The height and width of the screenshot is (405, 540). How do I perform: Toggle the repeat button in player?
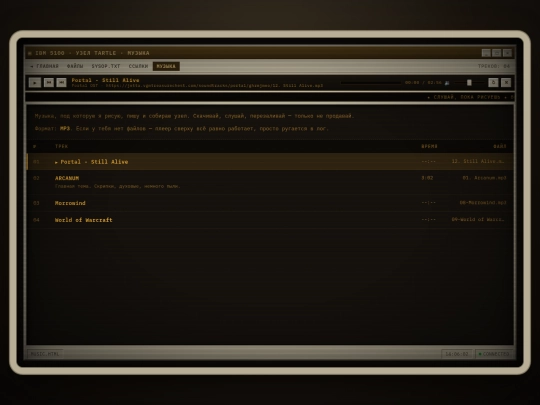[x=493, y=82]
